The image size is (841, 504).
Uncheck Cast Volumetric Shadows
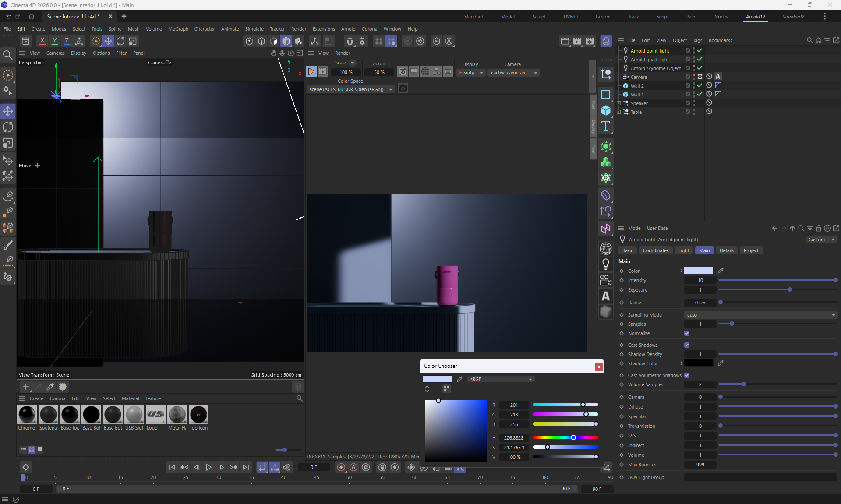687,375
